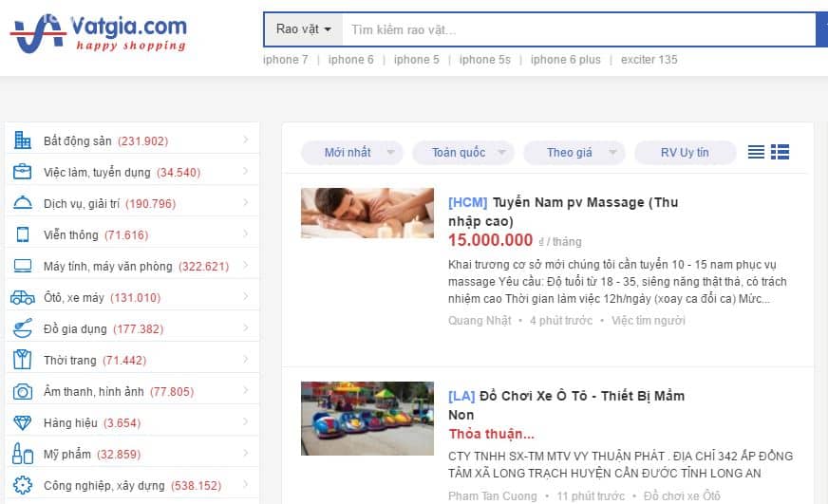Viewport: 828px width, 504px height.
Task: Open the Mới nhất sort dropdown
Action: (351, 153)
